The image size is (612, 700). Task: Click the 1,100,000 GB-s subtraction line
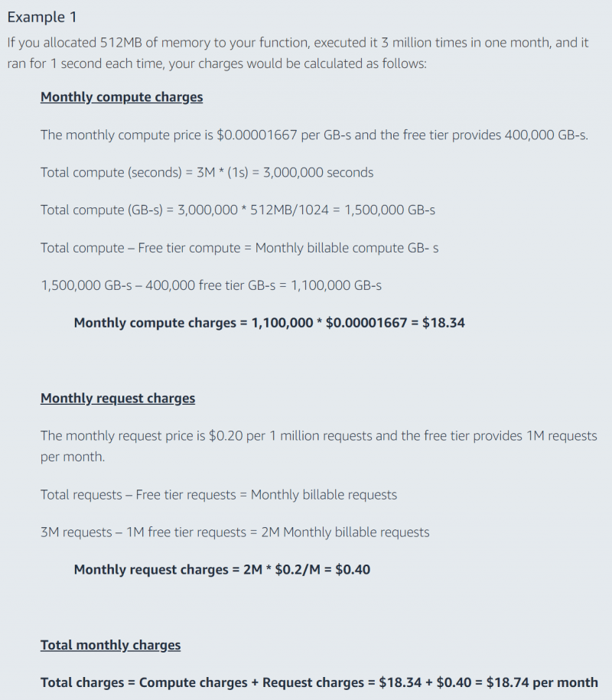point(211,285)
